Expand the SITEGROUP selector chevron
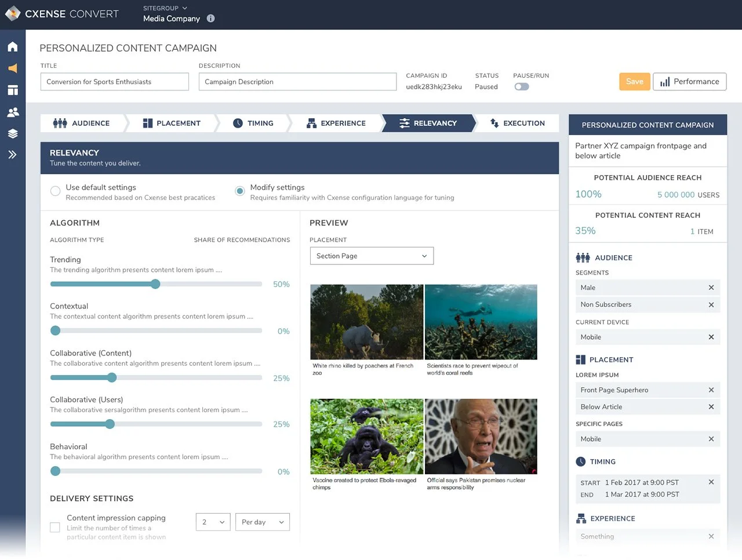The height and width of the screenshot is (560, 742). click(x=184, y=8)
